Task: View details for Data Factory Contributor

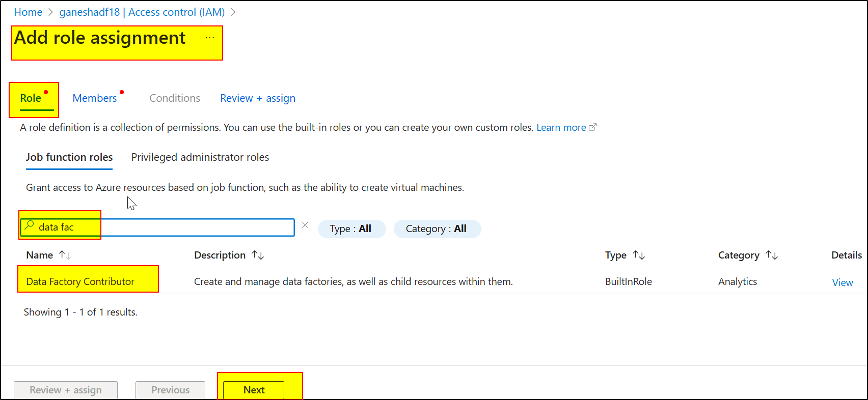Action: click(x=842, y=282)
